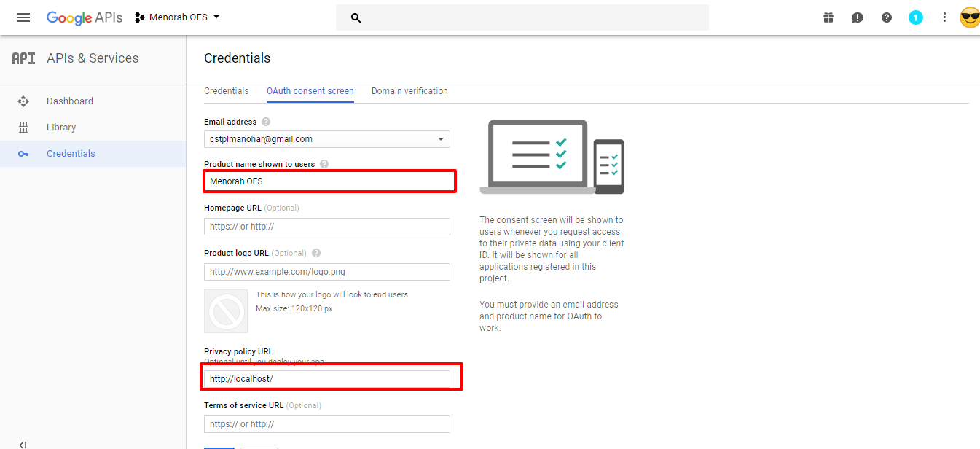Screen dimensions: 980x449
Task: Click help icon next to Email address
Action: click(266, 122)
